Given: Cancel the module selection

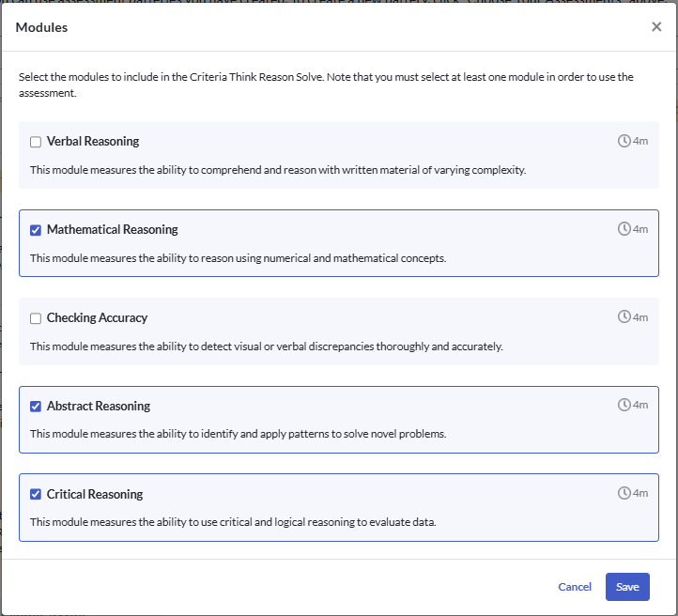Looking at the screenshot, I should click(x=575, y=587).
